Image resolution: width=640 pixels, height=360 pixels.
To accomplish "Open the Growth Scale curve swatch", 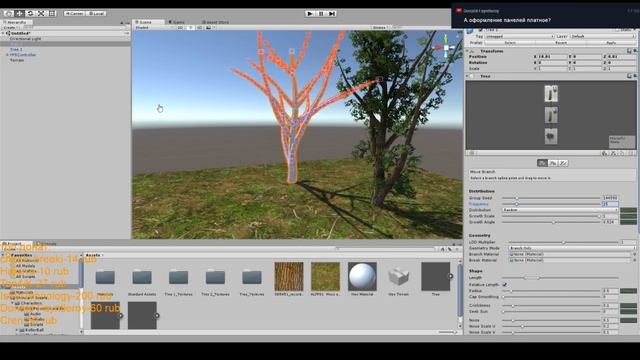I will pos(628,216).
